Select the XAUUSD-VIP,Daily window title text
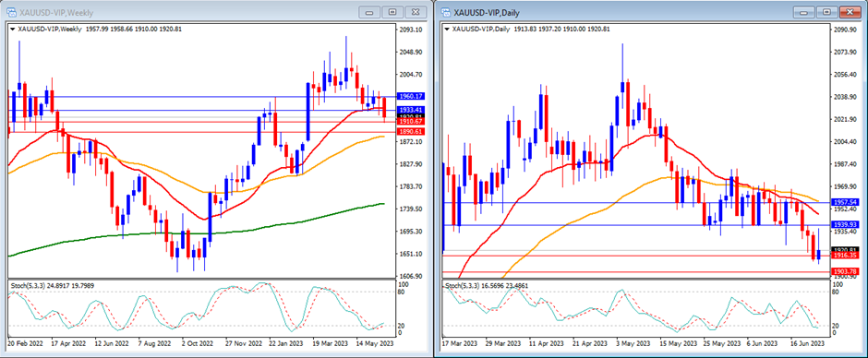The width and height of the screenshot is (868, 358). point(488,12)
